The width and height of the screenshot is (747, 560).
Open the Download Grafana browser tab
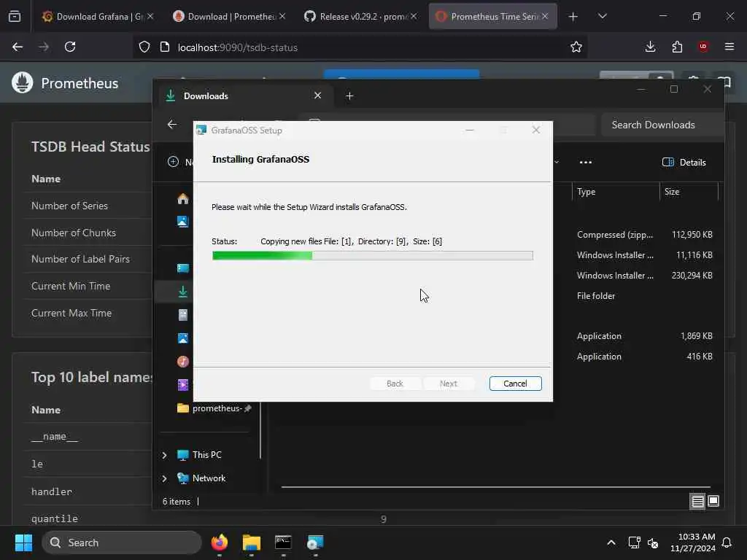tap(98, 16)
